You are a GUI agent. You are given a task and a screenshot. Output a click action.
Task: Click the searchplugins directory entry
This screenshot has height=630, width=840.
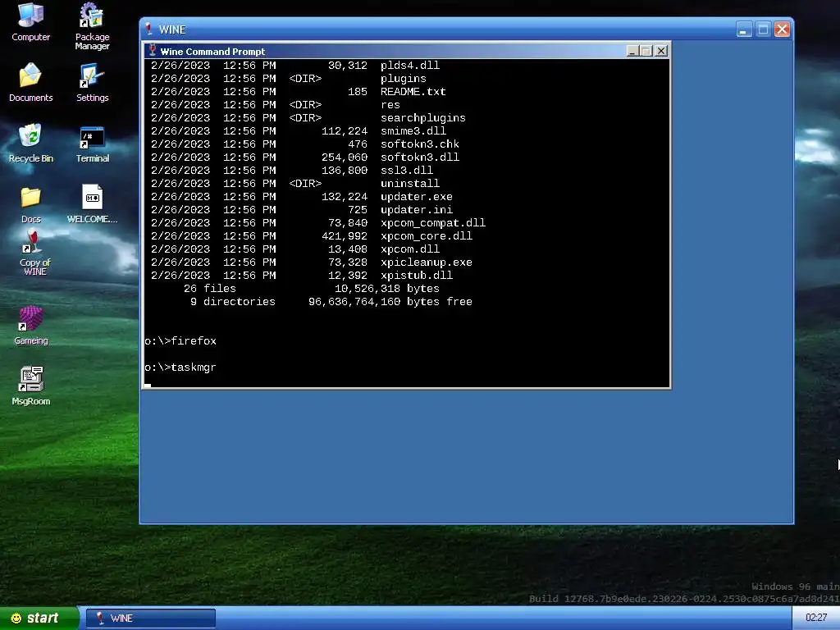point(423,118)
